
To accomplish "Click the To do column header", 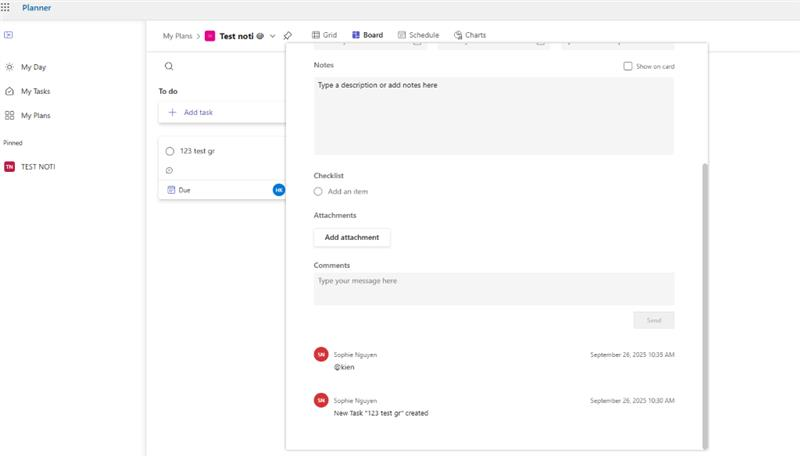I will point(168,91).
